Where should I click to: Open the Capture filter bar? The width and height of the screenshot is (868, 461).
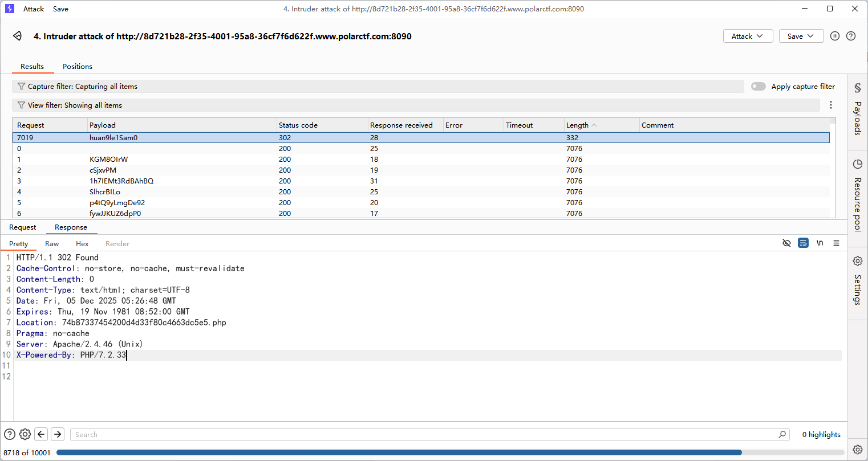(378, 87)
